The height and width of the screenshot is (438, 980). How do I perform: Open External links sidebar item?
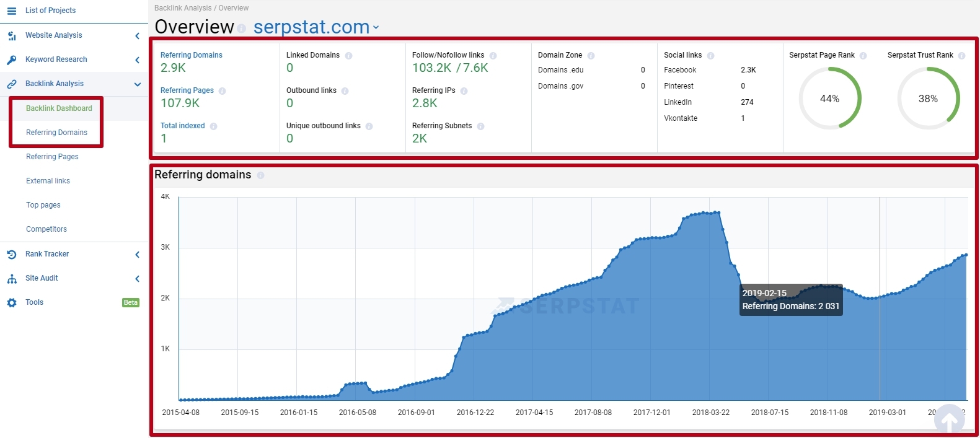pos(48,181)
